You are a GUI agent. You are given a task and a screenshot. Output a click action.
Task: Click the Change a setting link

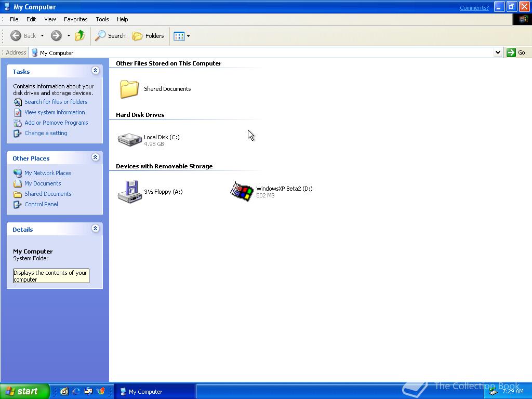pyautogui.click(x=46, y=134)
